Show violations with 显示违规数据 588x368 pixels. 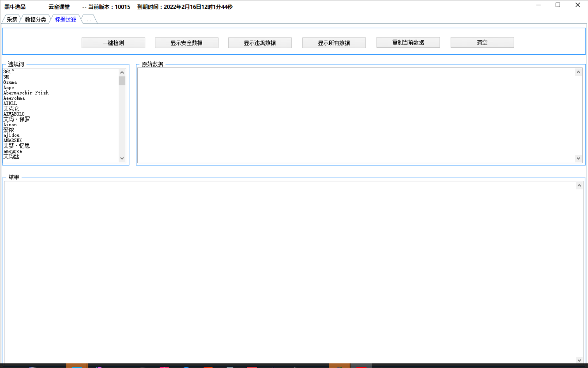(x=260, y=43)
